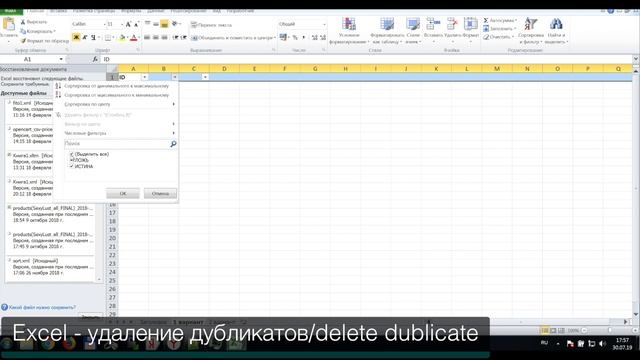Toggle the ЛОЖЬ checkbox in filter list

(x=72, y=160)
